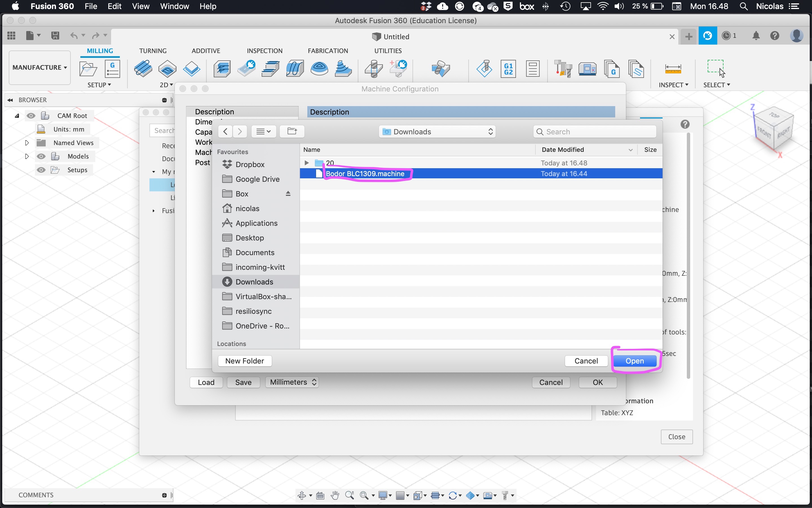The height and width of the screenshot is (508, 812).
Task: Open Spotlight search in macOS menu bar
Action: pyautogui.click(x=743, y=6)
